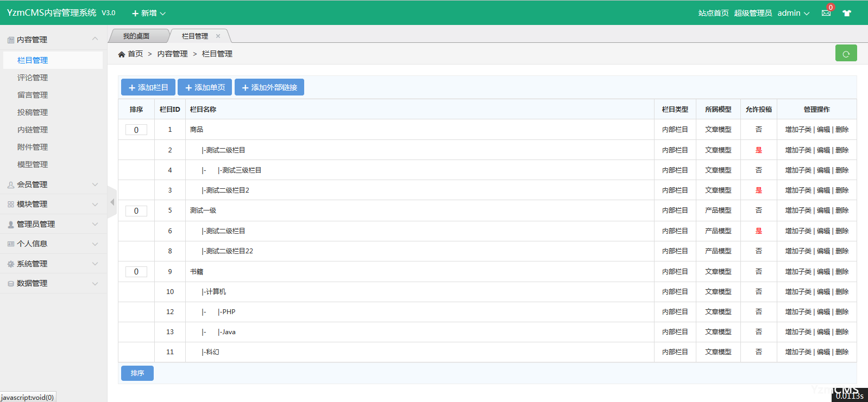This screenshot has height=402, width=868.
Task: Toggle 允许投稿 for column ID 6
Action: click(758, 231)
